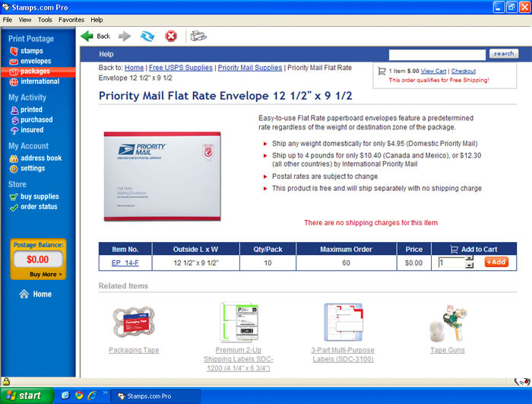The image size is (532, 404).
Task: Click the Chrome icon in the taskbar quick launch
Action: coord(79,396)
